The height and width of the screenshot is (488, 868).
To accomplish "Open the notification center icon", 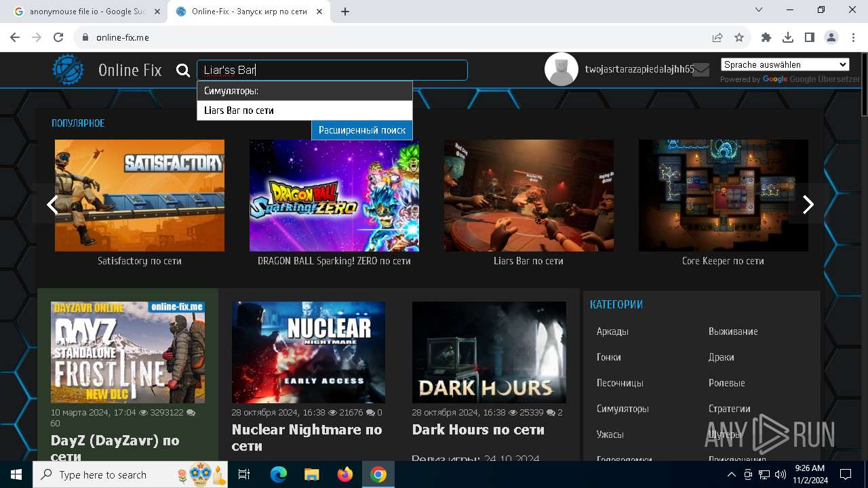I will tap(846, 474).
